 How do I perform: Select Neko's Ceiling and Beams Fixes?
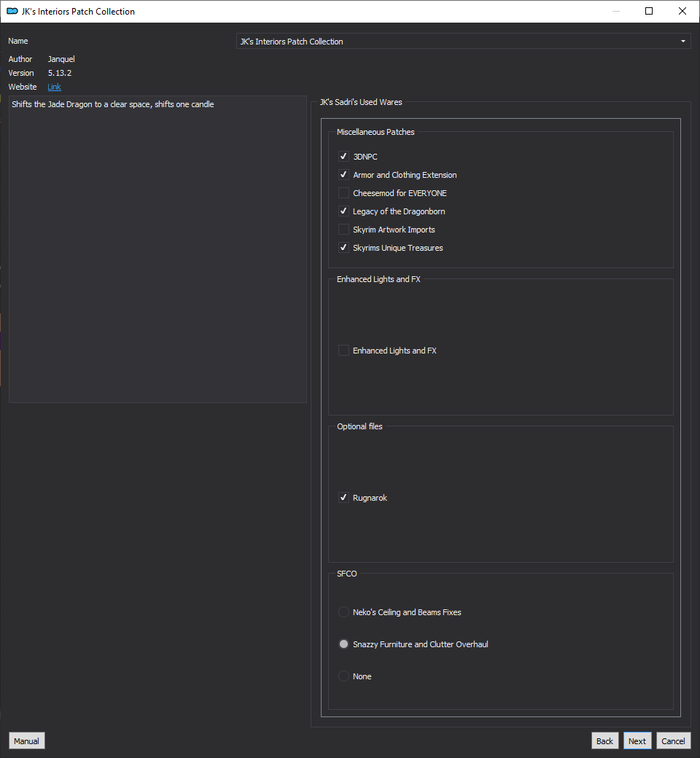343,612
